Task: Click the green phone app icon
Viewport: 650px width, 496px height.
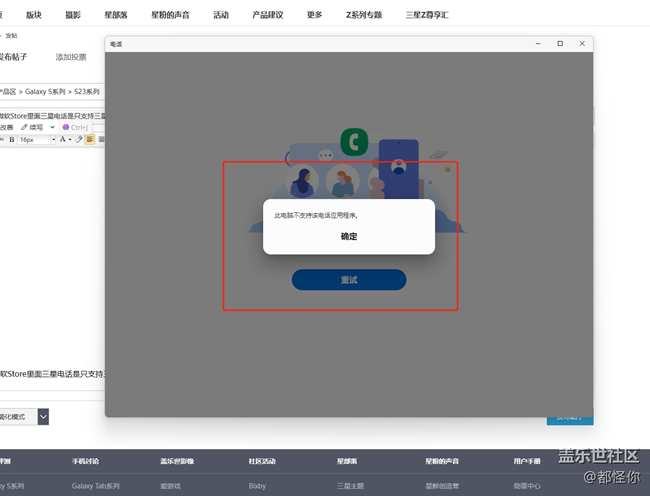Action: (x=354, y=142)
